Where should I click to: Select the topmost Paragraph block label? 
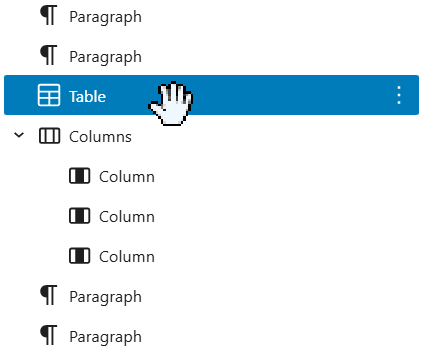(105, 17)
